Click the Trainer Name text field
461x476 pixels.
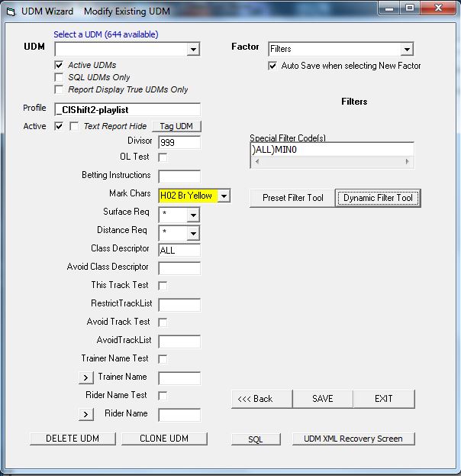pos(179,378)
